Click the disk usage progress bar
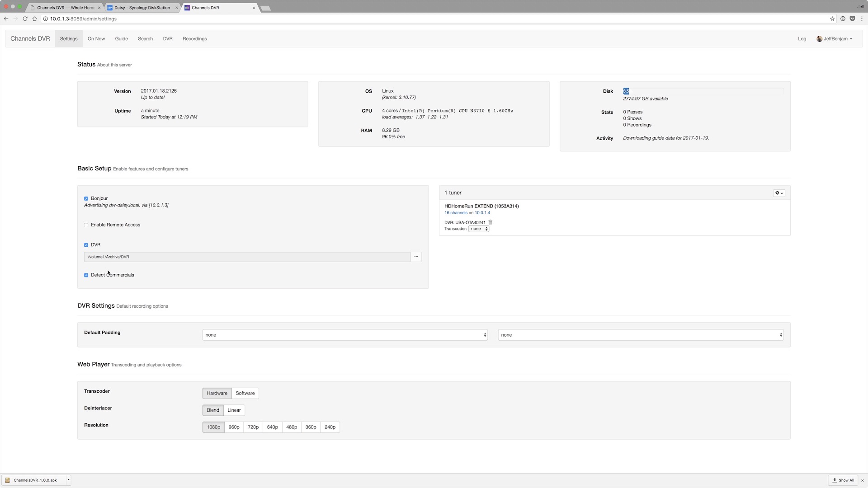This screenshot has width=868, height=488. click(703, 91)
